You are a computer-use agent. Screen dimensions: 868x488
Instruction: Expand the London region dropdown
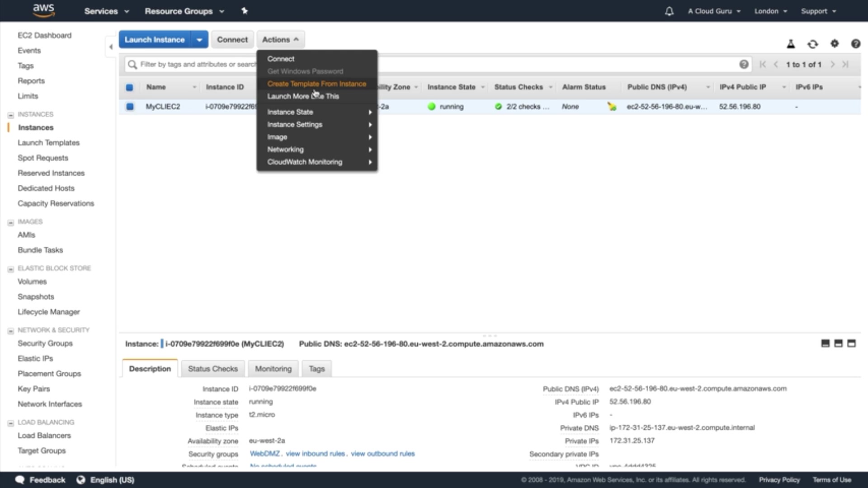pos(770,11)
